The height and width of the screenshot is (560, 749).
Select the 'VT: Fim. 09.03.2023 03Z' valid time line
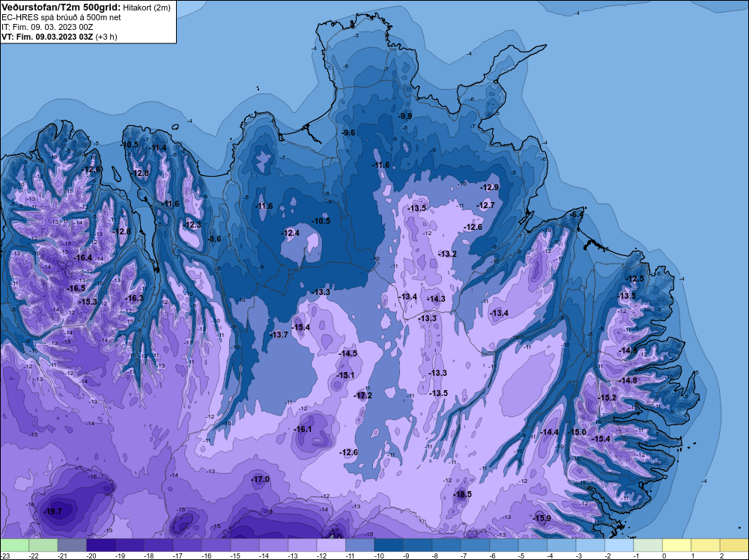pos(47,37)
